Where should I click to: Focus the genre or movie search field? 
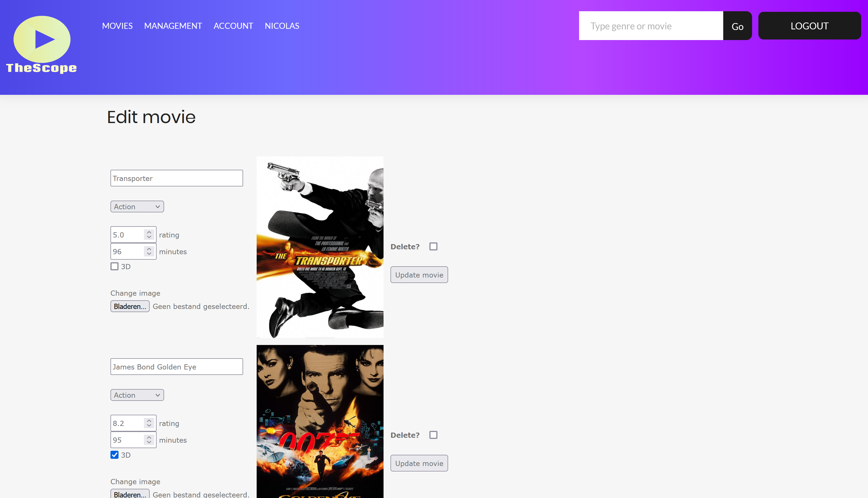click(x=651, y=26)
